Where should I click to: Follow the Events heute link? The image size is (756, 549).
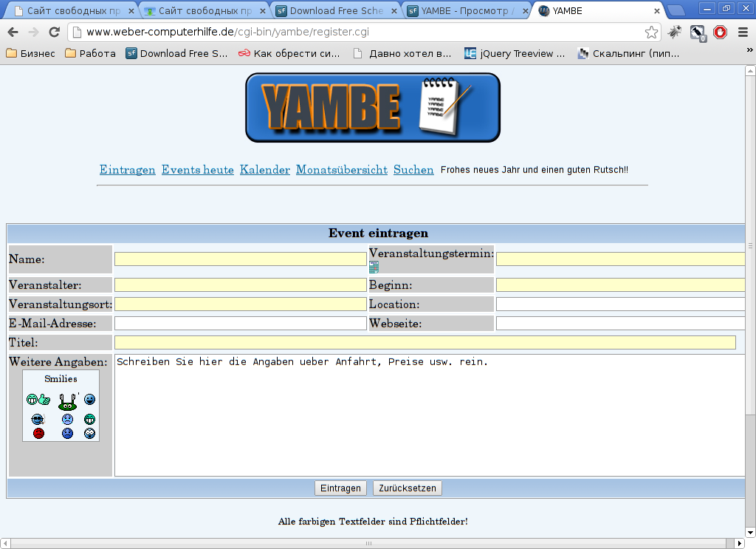tap(198, 170)
